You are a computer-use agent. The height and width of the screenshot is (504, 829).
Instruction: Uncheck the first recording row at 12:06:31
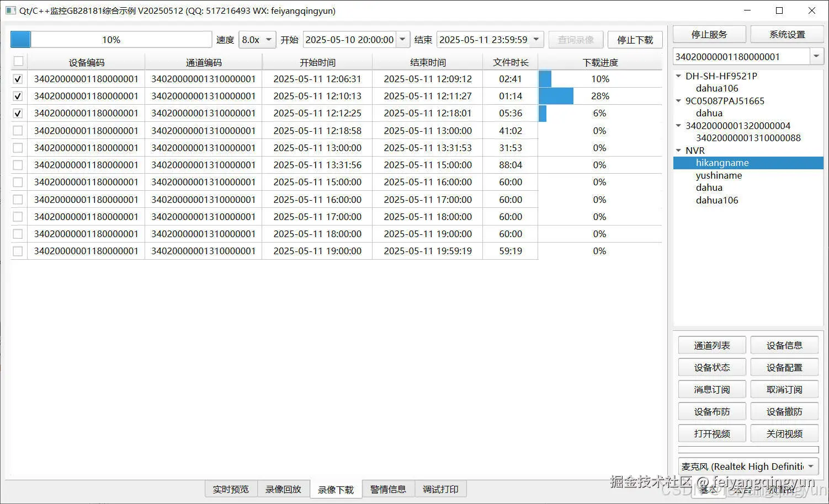[17, 78]
